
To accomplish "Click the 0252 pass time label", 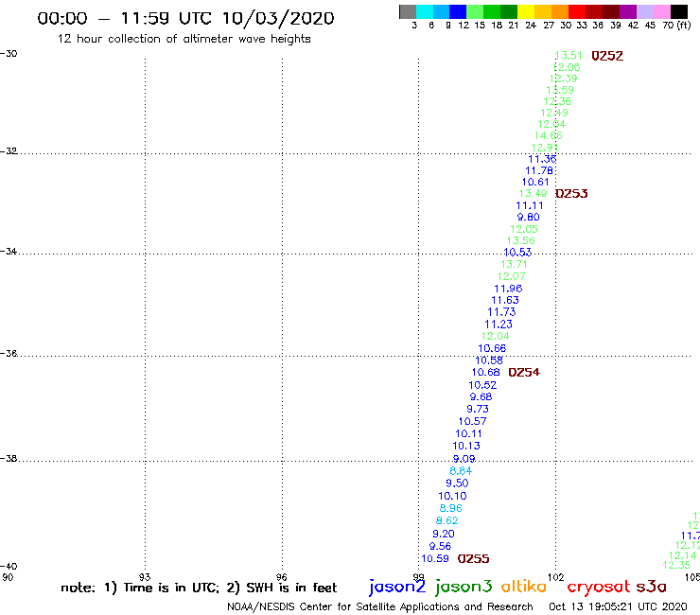I will click(607, 56).
